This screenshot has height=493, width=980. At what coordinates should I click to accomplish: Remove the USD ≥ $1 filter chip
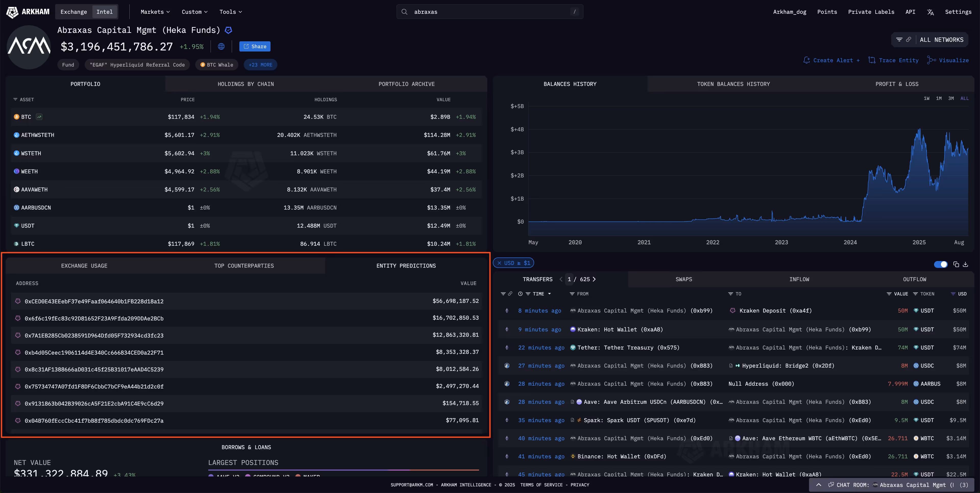click(x=499, y=263)
